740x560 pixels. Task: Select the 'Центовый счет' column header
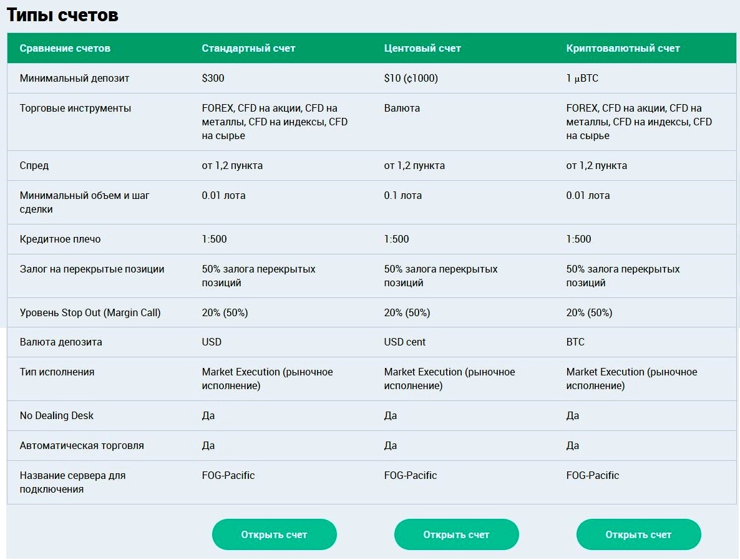pos(422,48)
